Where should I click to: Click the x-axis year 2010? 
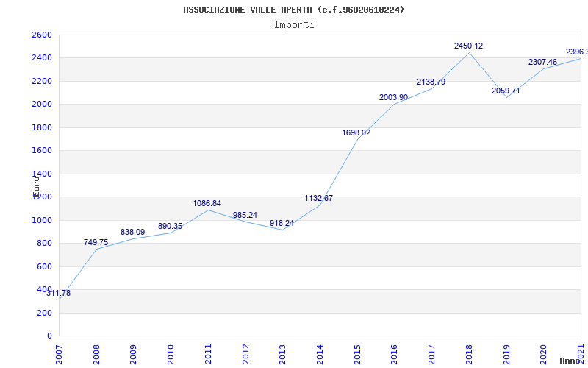point(171,354)
